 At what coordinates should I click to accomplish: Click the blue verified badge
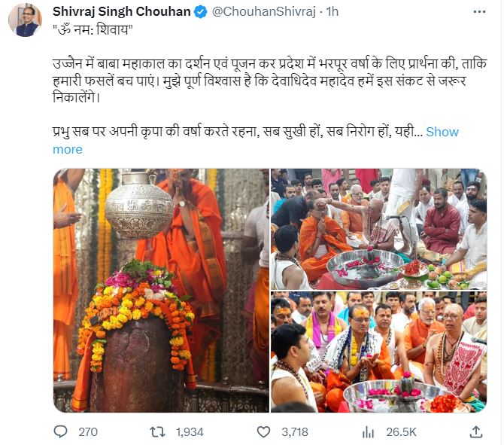tap(201, 12)
